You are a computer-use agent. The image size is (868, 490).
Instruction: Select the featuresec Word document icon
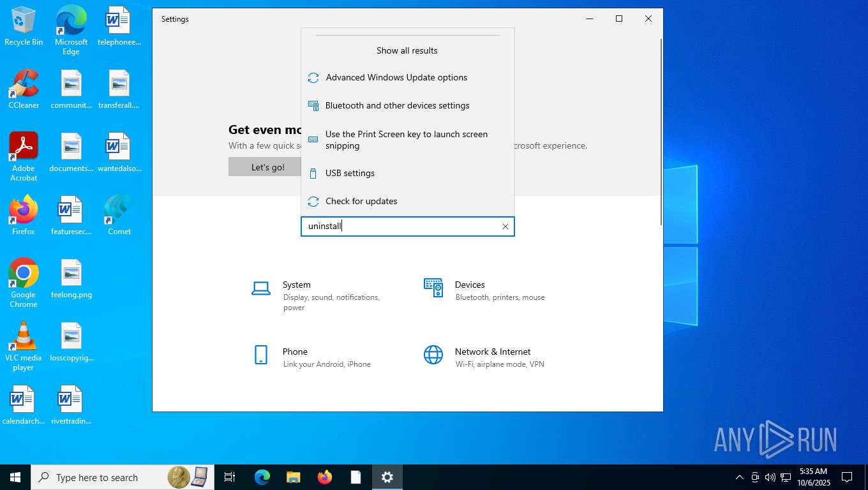pyautogui.click(x=71, y=216)
